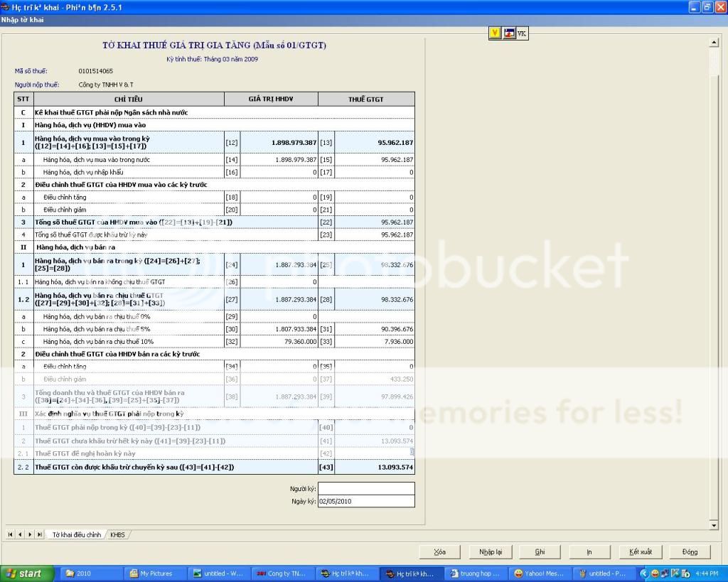Image resolution: width=728 pixels, height=582 pixels.
Task: Print the declaration with In button
Action: [x=589, y=551]
